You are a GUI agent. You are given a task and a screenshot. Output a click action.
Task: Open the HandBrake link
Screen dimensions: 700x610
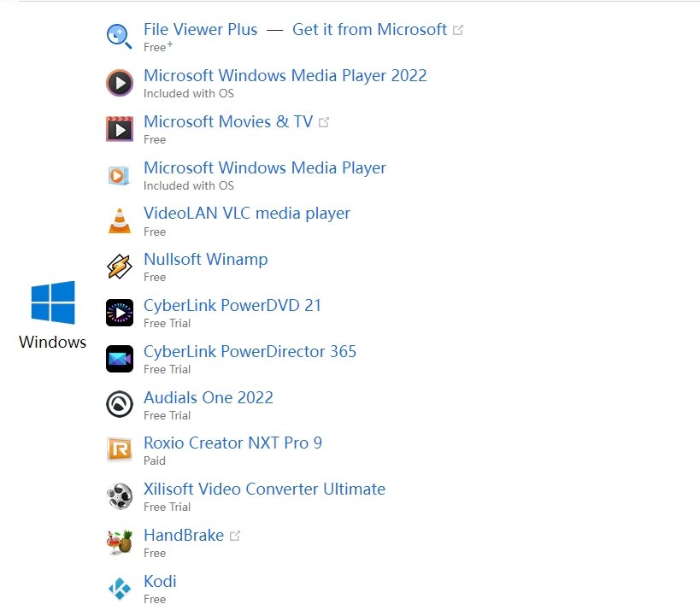[184, 535]
